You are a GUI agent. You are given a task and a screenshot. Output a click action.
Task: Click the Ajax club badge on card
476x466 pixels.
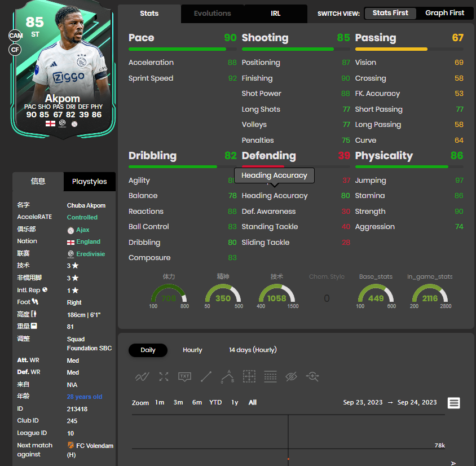pyautogui.click(x=74, y=124)
